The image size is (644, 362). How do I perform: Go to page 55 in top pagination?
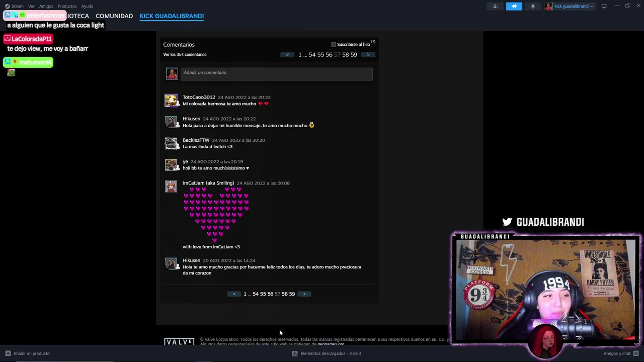320,54
